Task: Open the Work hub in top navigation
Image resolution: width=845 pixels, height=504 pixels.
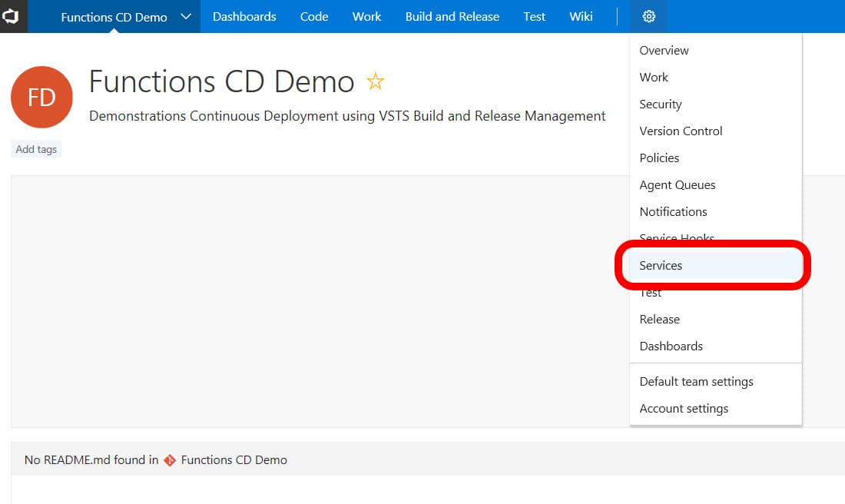Action: [x=366, y=16]
